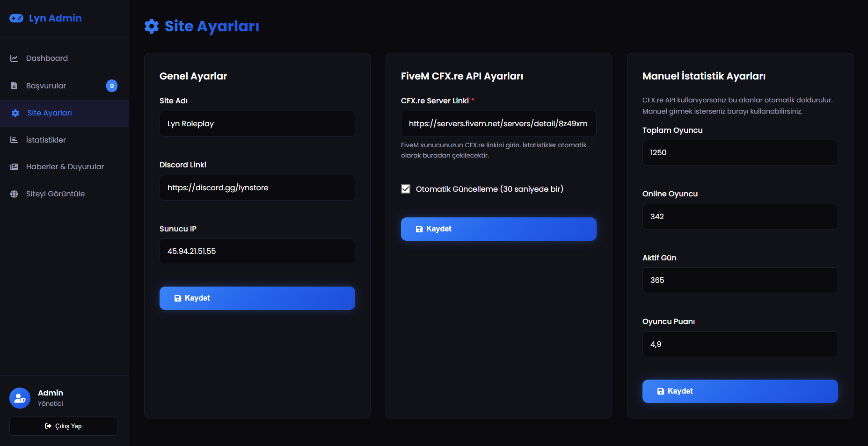Screen dimensions: 868x446
Task: Open the İstatistikler menu item
Action: [46, 140]
